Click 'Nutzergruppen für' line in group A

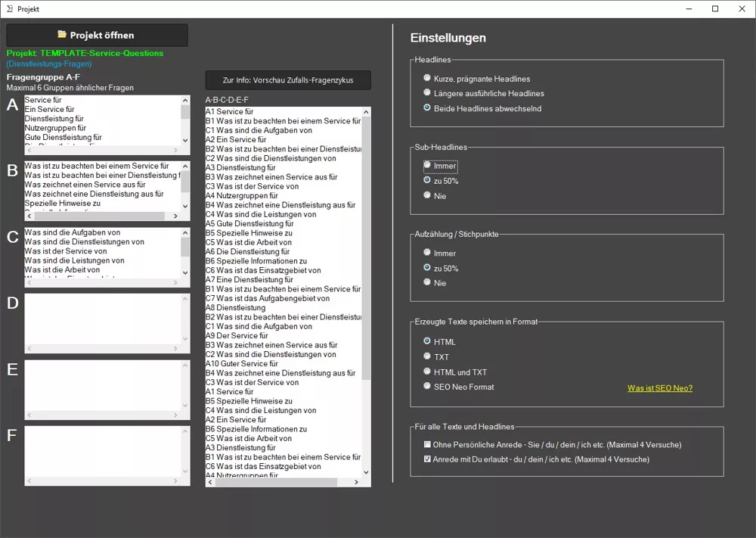tap(55, 128)
